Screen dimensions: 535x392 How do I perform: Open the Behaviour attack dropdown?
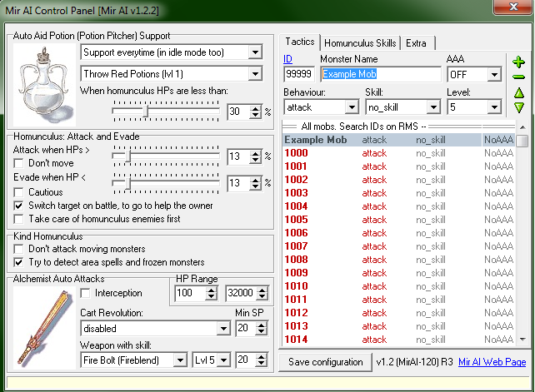352,107
